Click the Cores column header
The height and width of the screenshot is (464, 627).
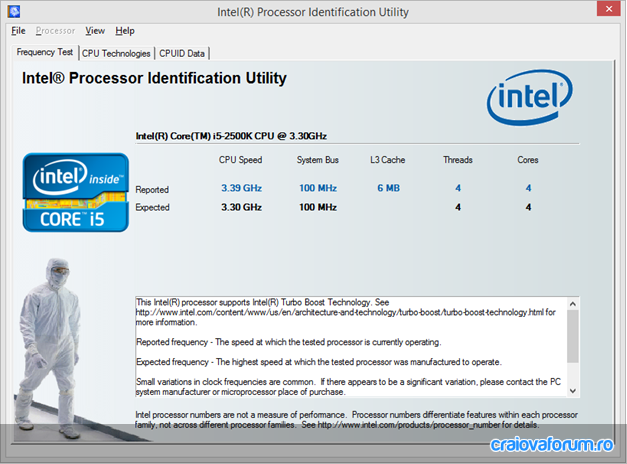(x=528, y=160)
